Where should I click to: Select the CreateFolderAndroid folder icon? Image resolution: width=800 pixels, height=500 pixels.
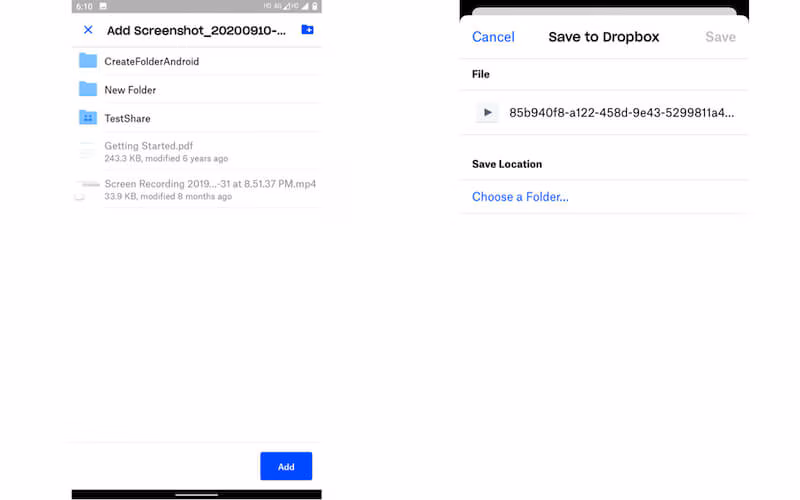coord(88,61)
